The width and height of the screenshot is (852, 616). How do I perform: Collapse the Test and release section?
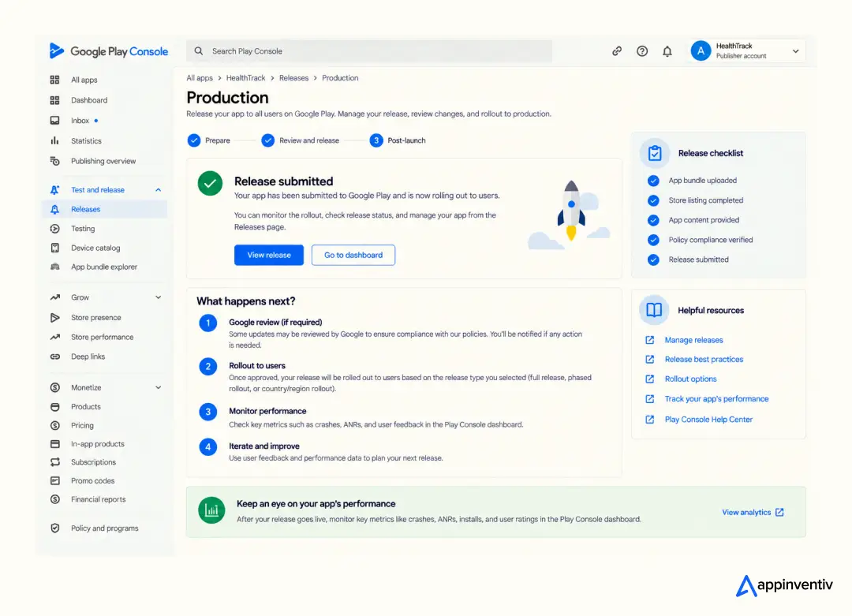tap(158, 190)
